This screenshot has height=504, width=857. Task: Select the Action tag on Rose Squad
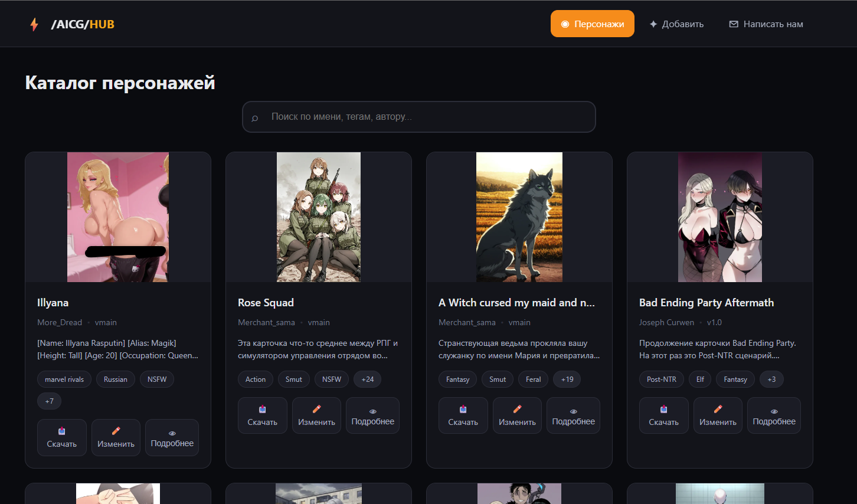256,379
